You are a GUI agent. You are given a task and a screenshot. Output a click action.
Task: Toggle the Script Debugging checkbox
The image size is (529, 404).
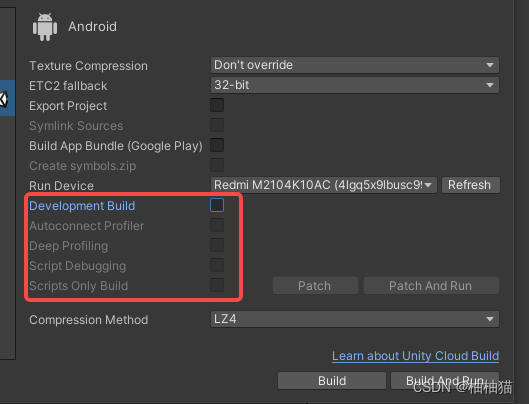[217, 265]
